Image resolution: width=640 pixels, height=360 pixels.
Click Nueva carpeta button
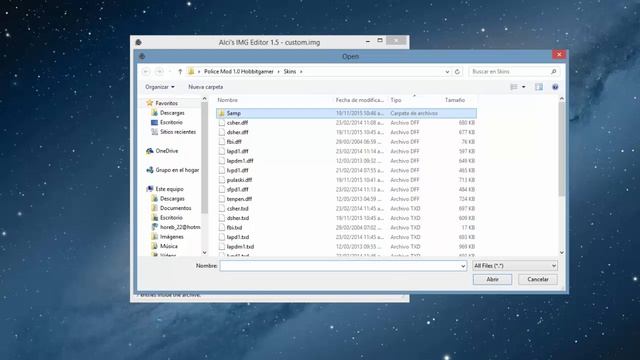tap(205, 87)
